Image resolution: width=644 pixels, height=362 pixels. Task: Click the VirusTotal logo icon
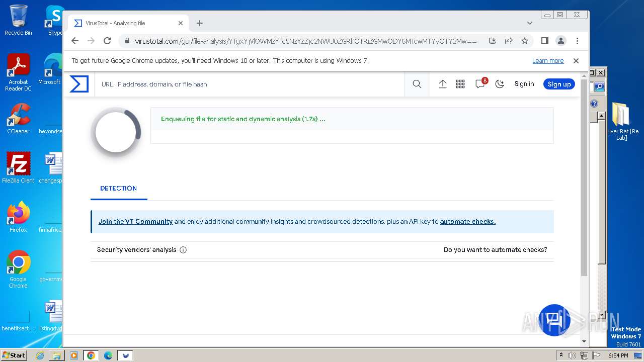[x=79, y=84]
